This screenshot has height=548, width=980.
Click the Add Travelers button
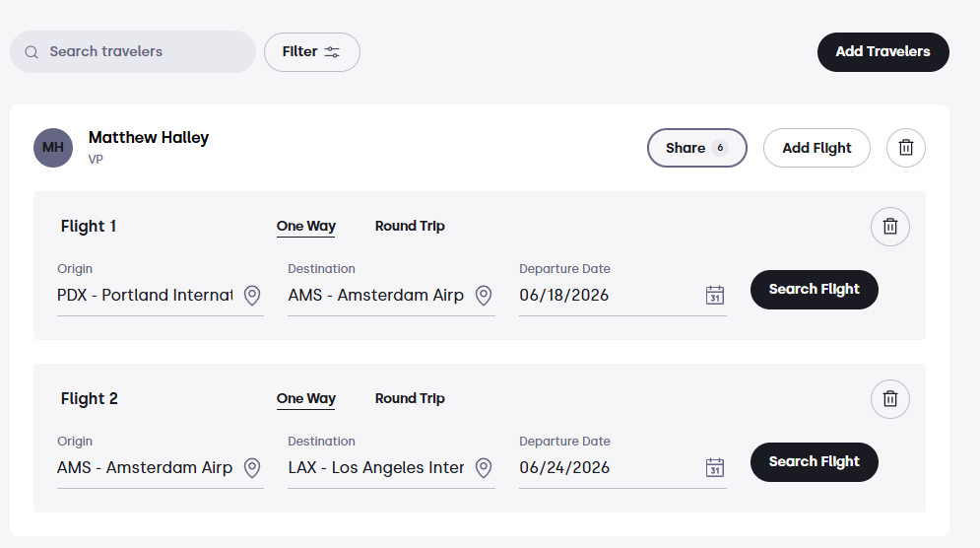point(883,52)
